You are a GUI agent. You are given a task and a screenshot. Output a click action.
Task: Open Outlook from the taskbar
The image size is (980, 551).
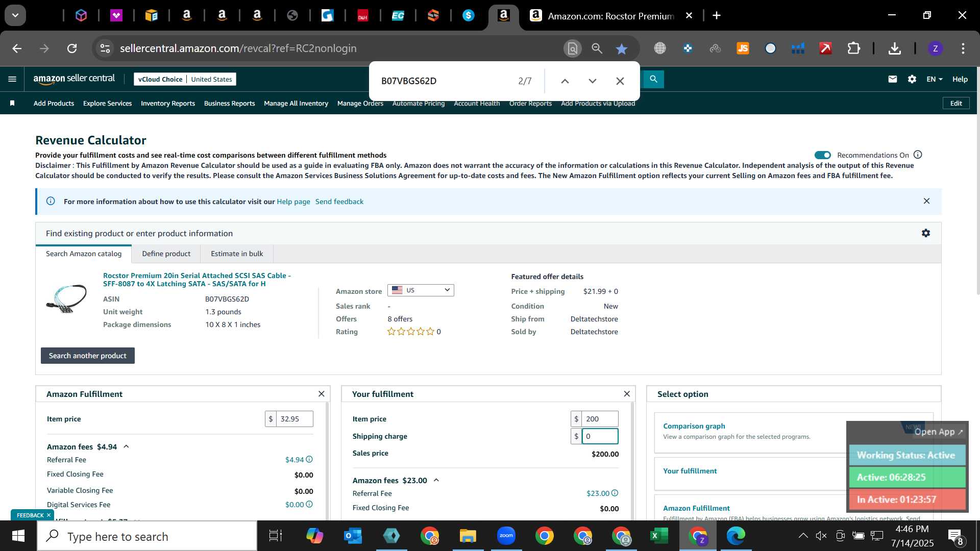[x=353, y=536]
